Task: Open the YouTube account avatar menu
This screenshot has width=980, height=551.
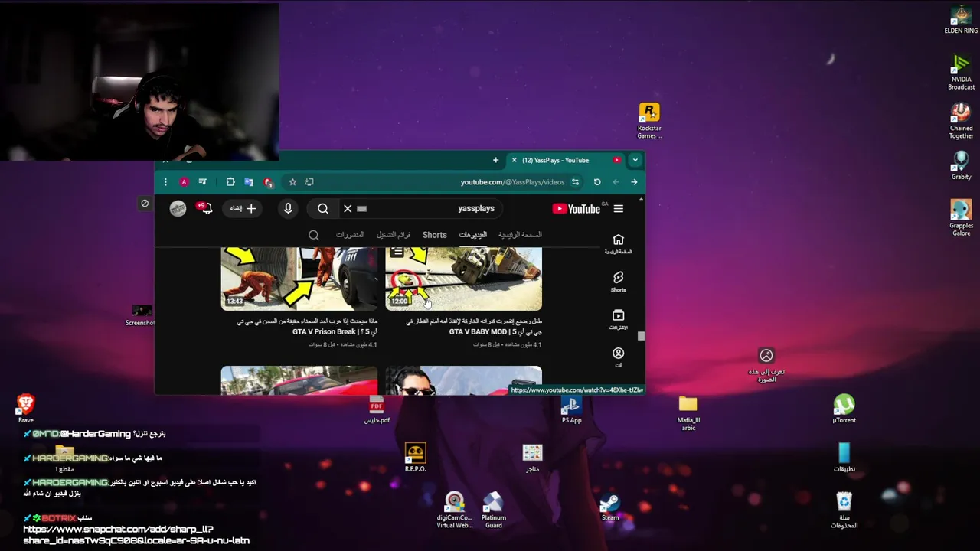Action: [x=178, y=208]
